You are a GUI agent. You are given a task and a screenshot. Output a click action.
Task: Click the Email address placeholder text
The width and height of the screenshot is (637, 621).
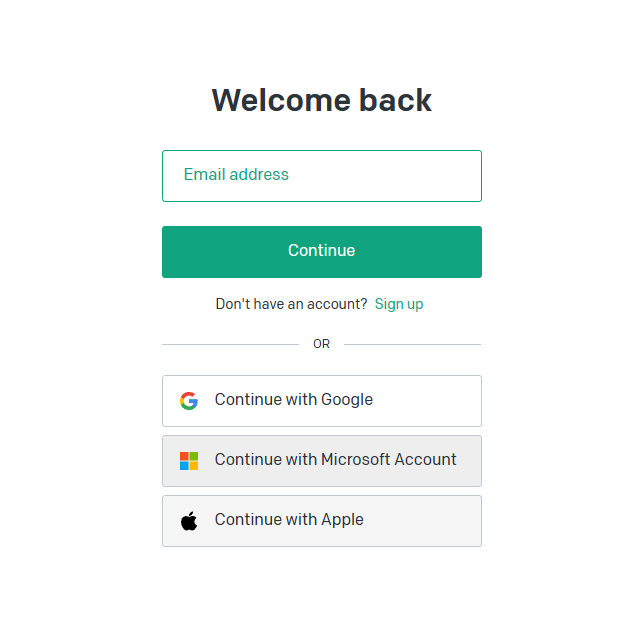coord(236,175)
